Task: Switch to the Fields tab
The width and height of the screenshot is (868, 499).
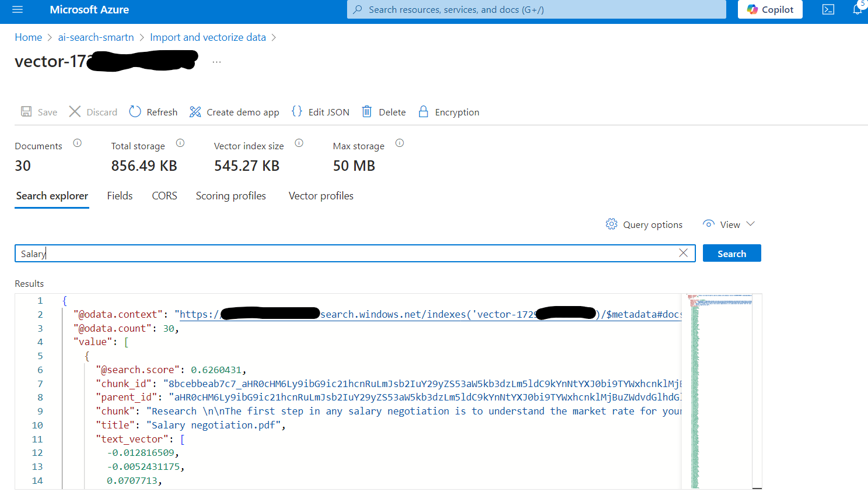Action: 120,196
